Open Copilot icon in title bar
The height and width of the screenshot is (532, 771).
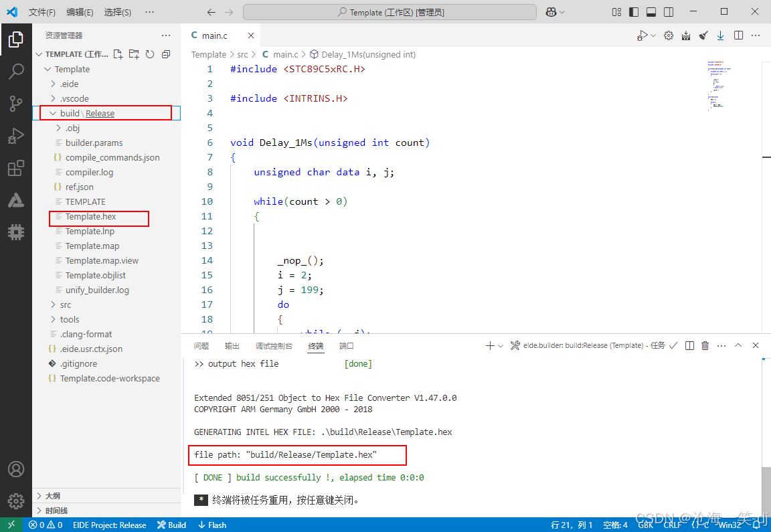coord(551,12)
